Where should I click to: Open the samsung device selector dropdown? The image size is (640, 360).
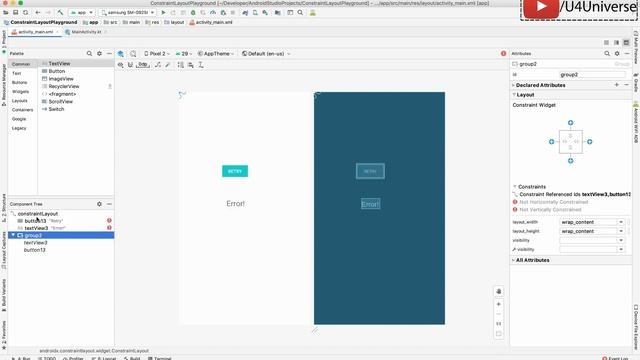(127, 13)
